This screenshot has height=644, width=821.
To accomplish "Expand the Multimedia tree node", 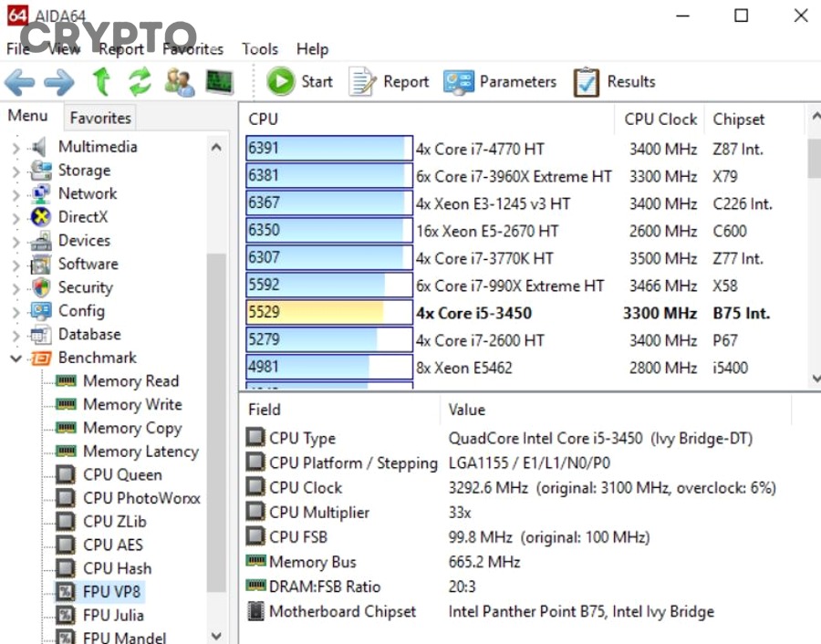I will (x=16, y=148).
